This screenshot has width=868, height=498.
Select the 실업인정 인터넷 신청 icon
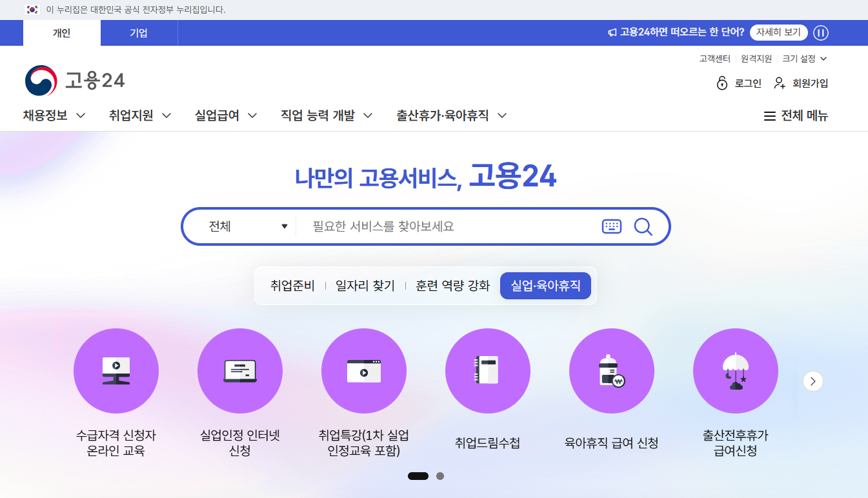(240, 371)
